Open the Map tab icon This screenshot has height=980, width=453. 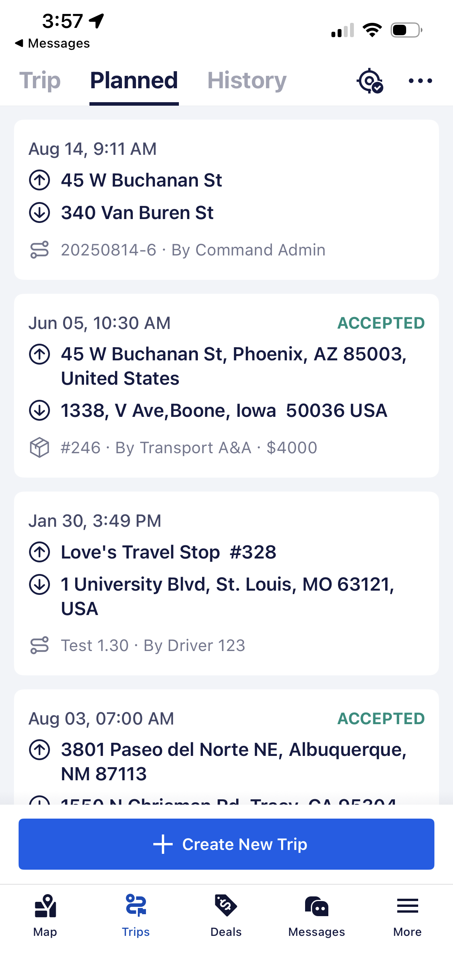pos(45,906)
